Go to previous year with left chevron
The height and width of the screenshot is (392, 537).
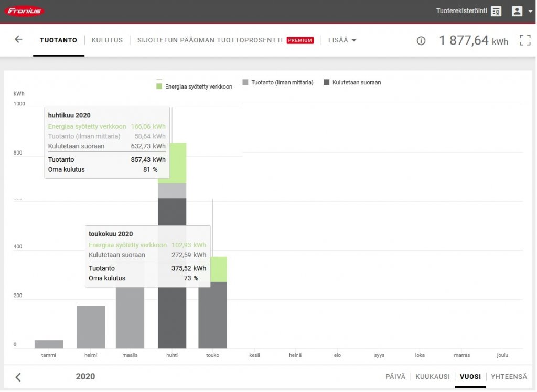point(18,377)
